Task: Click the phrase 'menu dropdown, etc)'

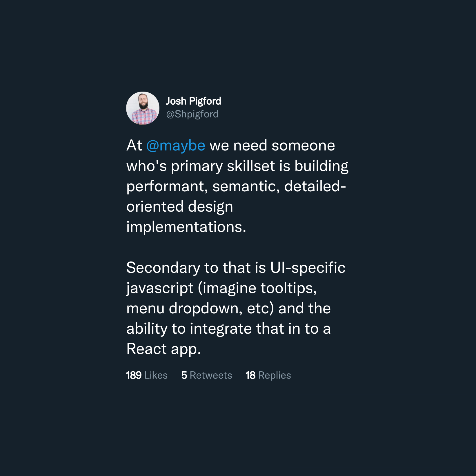Action: [200, 308]
